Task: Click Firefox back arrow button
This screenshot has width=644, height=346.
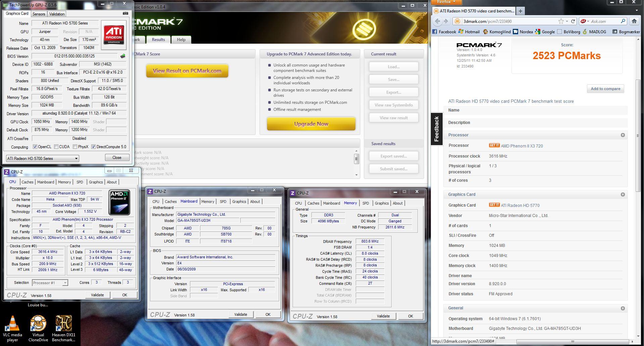Action: (x=437, y=21)
